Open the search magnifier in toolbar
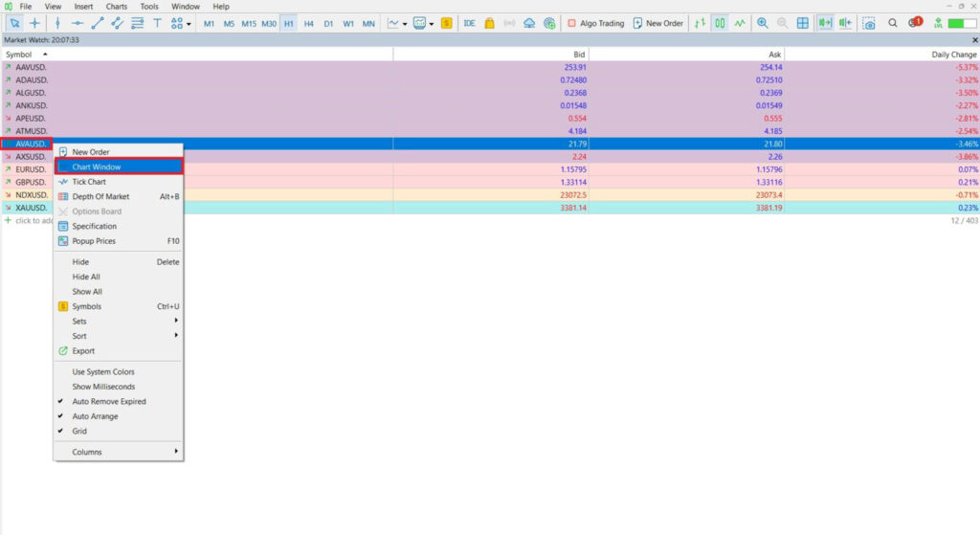Screen dimensions: 980x535 click(x=892, y=23)
